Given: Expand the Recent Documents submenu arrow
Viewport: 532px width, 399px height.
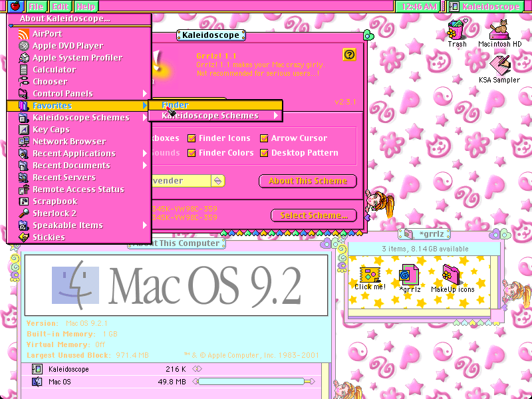Looking at the screenshot, I should click(144, 165).
